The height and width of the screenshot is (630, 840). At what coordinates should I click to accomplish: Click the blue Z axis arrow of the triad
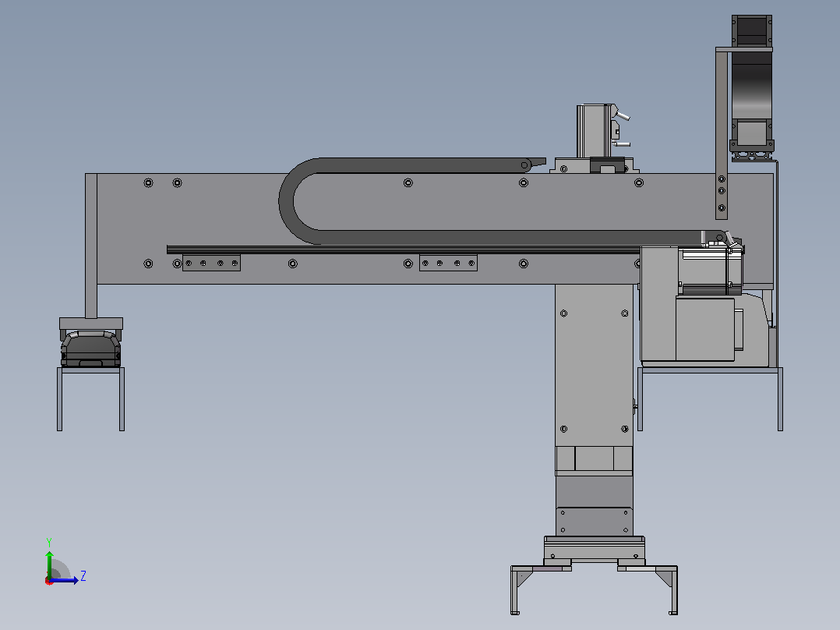tap(65, 580)
